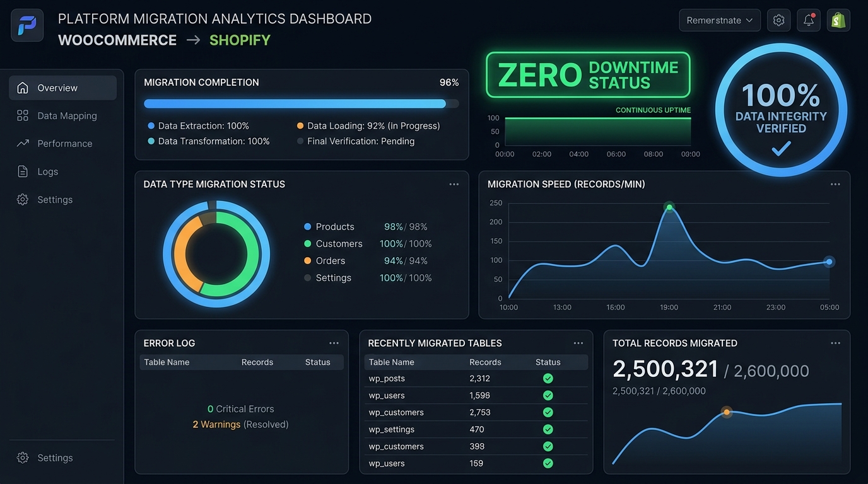
Task: Open Recently Migrated Tables ellipsis menu
Action: click(x=578, y=343)
